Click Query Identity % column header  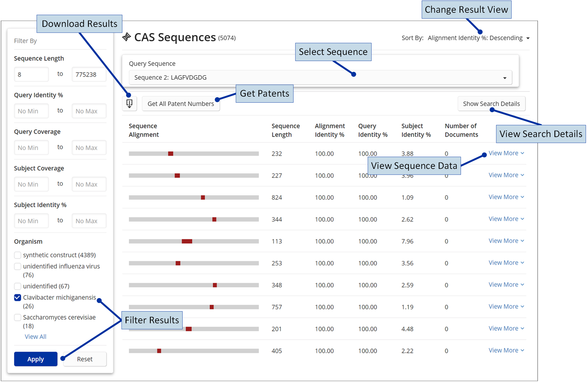(x=373, y=130)
